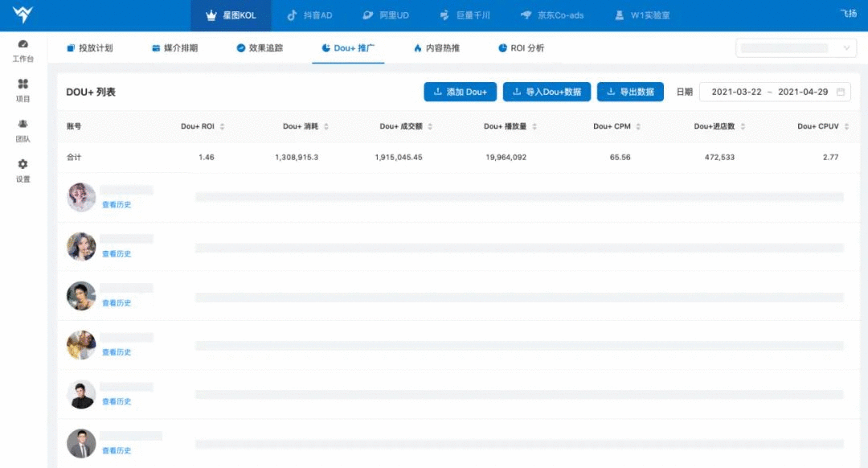
Task: Sort by Dou+ CPM column
Action: click(638, 126)
